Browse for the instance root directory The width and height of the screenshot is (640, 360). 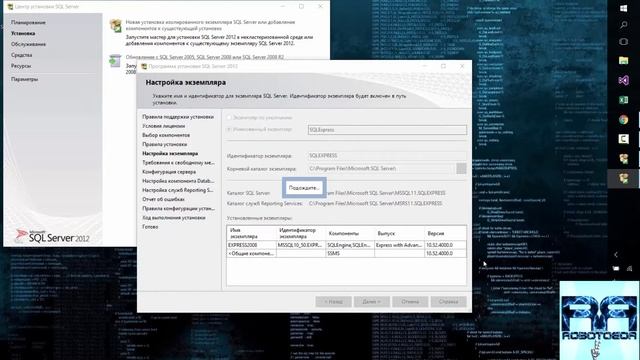[x=461, y=169]
